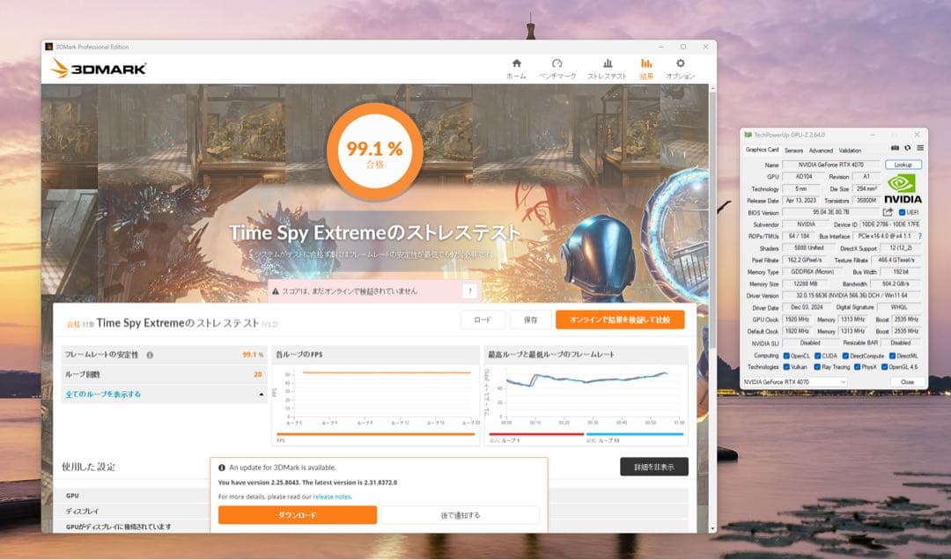The width and height of the screenshot is (951, 560).
Task: Toggle the Ray Tracing technologies checkbox
Action: [x=817, y=367]
